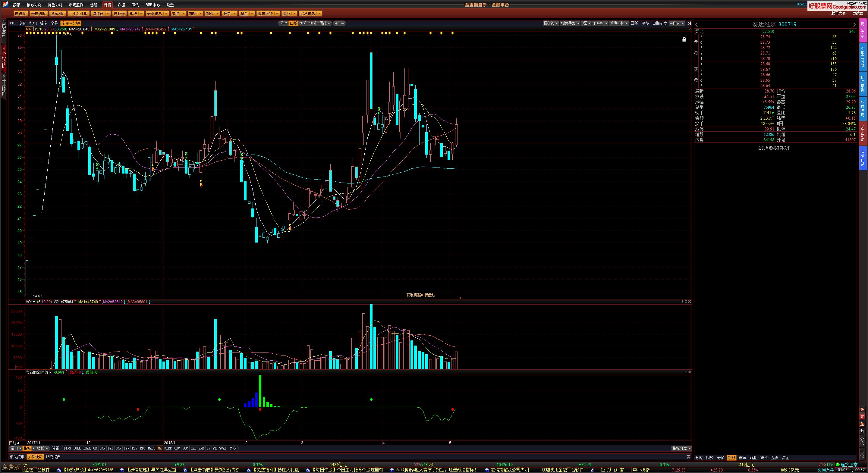Open the QQ penguin icon
This screenshot has width=868, height=473.
pos(862,424)
